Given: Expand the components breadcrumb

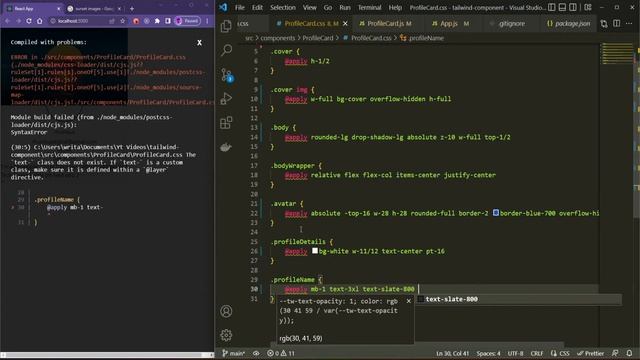Looking at the screenshot, I should click(278, 38).
